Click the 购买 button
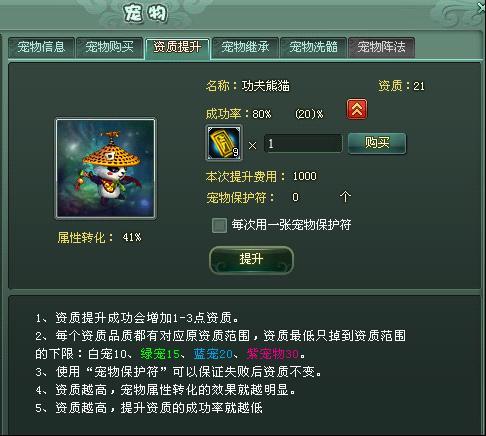Screen dimensions: 486x436 (x=377, y=143)
